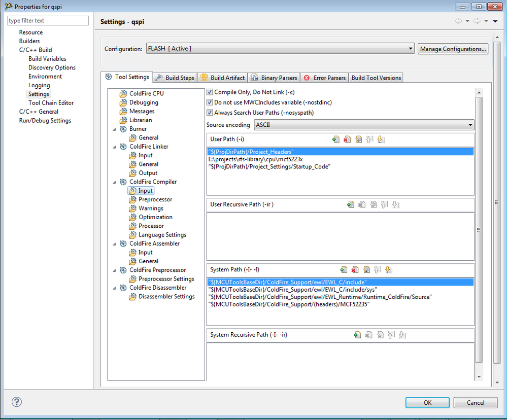Move System Recursive Path entry up

pyautogui.click(x=391, y=335)
